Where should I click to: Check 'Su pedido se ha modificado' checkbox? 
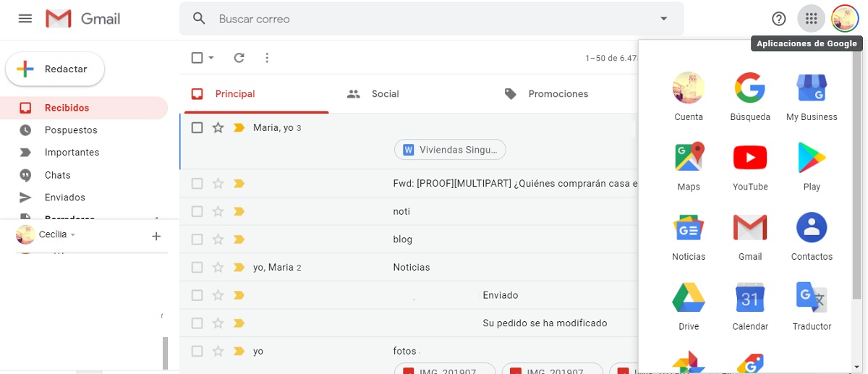[x=197, y=323]
